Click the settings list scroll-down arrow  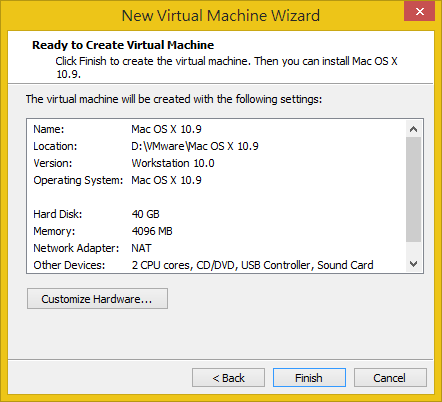click(414, 264)
